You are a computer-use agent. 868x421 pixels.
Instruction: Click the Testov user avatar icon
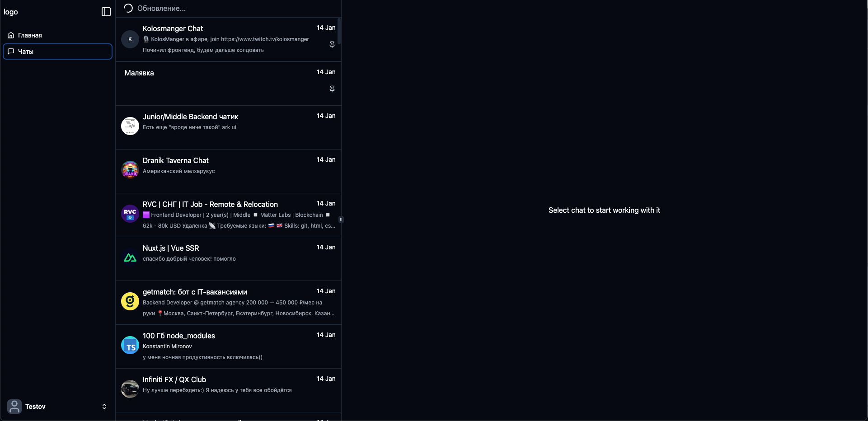14,407
